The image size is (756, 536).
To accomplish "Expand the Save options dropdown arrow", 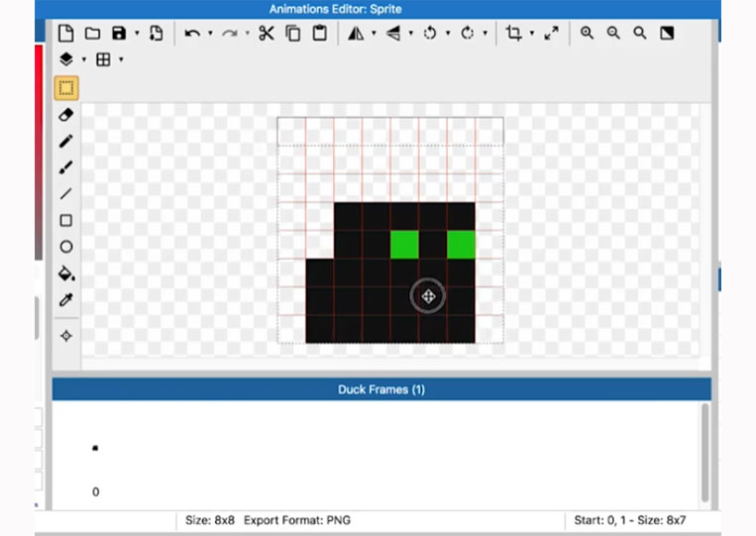I will pyautogui.click(x=137, y=34).
